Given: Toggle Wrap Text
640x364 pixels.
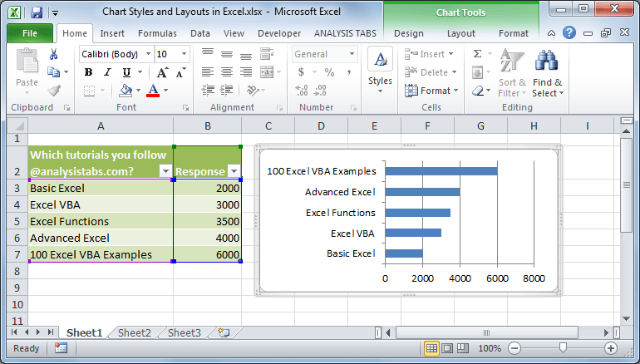Looking at the screenshot, I should coord(267,54).
